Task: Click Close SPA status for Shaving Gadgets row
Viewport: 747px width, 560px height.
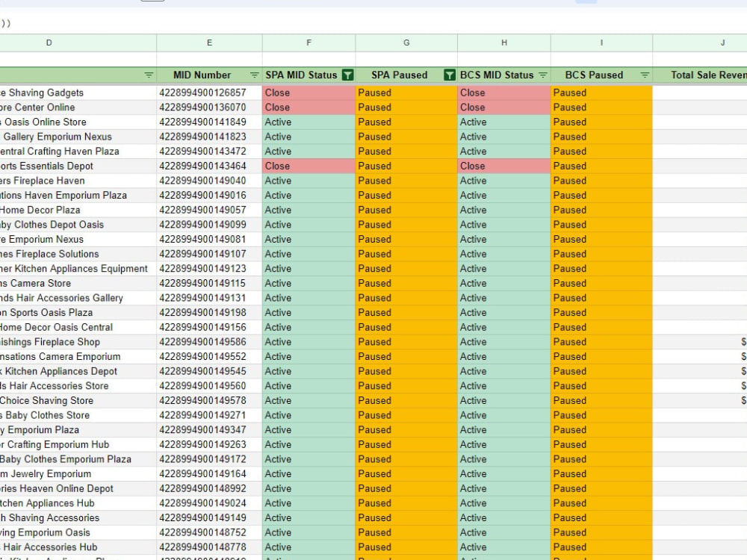Action: coord(309,93)
